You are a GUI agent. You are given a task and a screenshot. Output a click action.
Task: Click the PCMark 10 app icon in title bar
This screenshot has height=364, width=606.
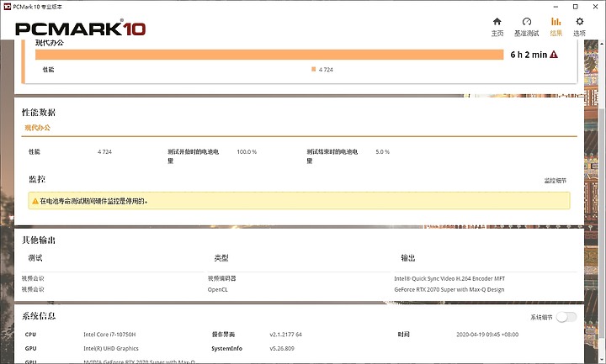7,7
